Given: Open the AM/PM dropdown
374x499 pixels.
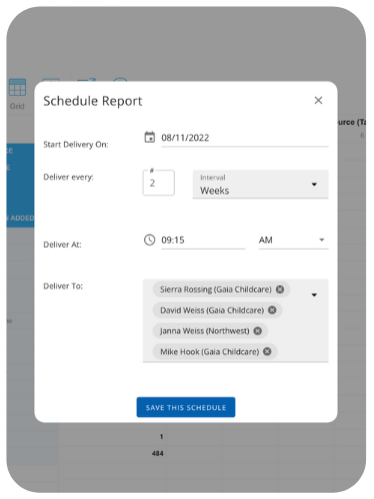Looking at the screenshot, I should tap(293, 240).
